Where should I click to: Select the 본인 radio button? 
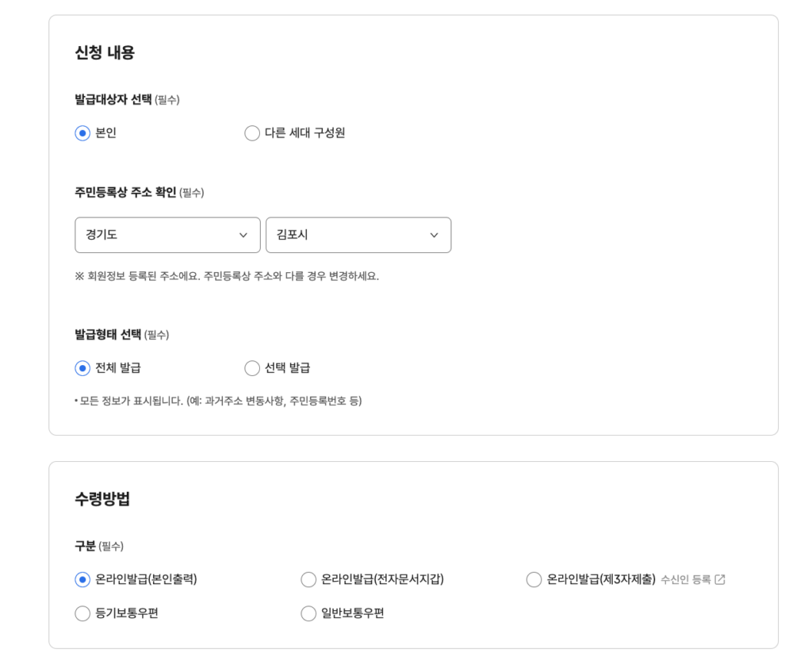(x=82, y=133)
